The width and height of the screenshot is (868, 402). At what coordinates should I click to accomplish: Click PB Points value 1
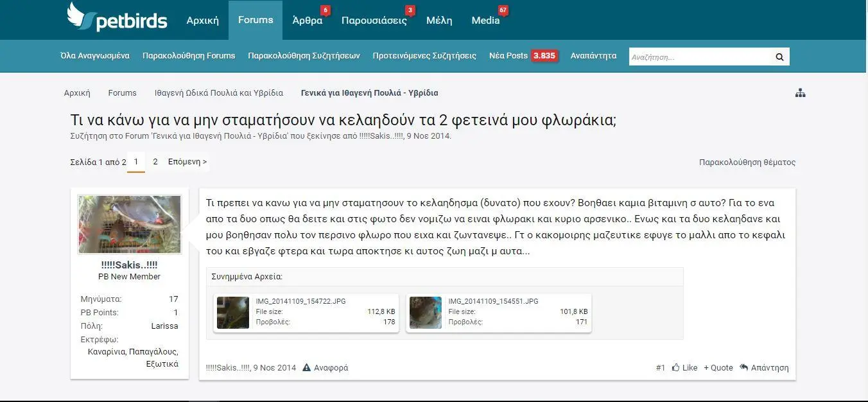coord(176,312)
